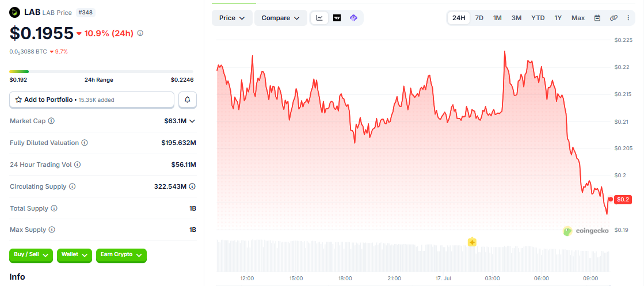
Task: Switch to TradingView chart icon
Action: click(337, 18)
